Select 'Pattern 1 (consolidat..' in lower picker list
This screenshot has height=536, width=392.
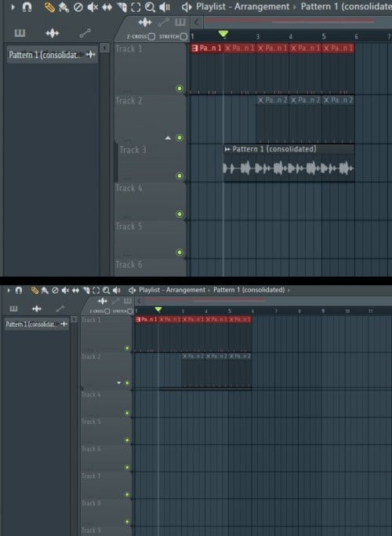tap(37, 324)
